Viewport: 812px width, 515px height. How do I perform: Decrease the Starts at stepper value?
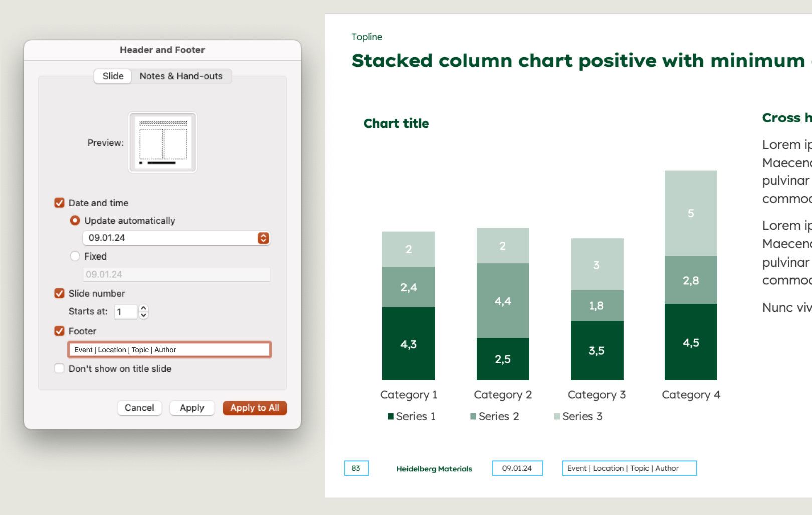(x=144, y=315)
